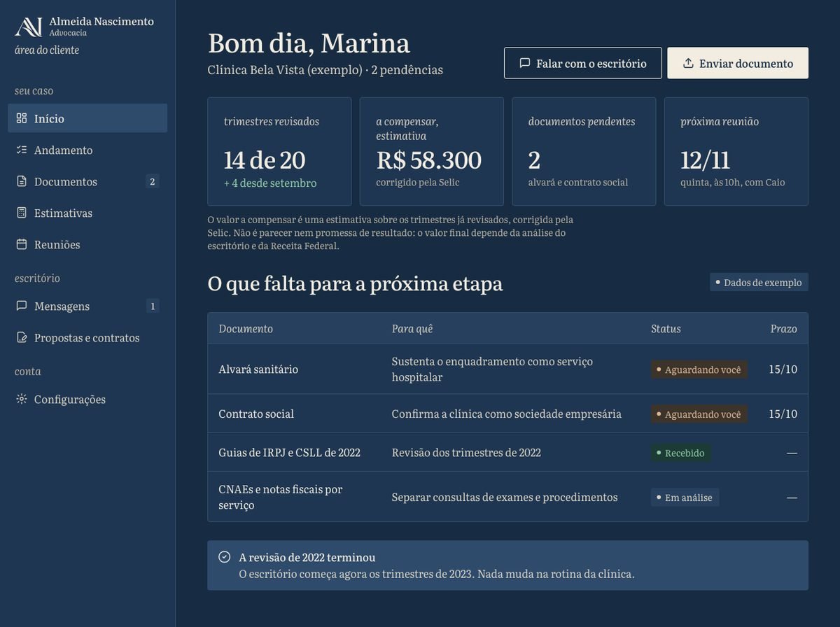Click the Almeida Nascimento logo mark

pyautogui.click(x=29, y=27)
